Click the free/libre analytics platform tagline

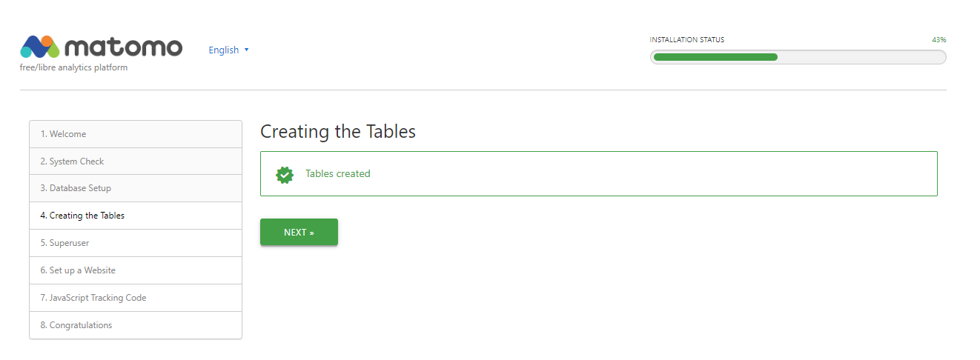73,67
